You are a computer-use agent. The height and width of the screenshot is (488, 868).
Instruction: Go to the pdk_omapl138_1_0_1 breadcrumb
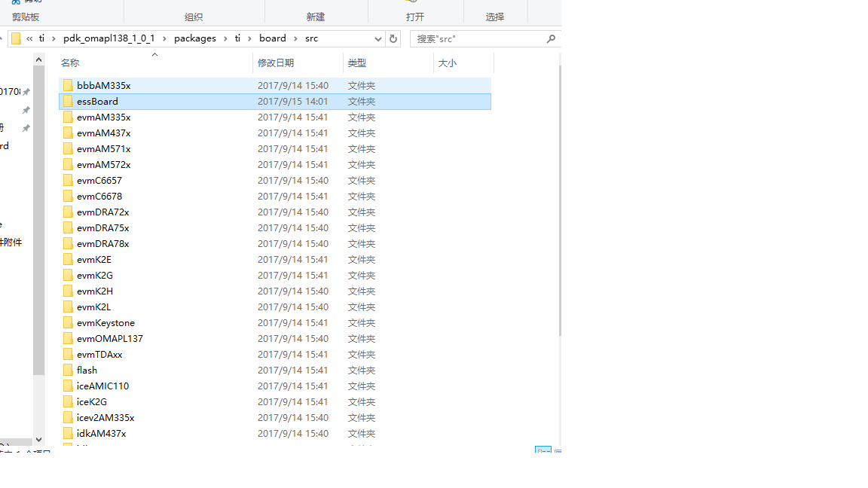tap(109, 38)
